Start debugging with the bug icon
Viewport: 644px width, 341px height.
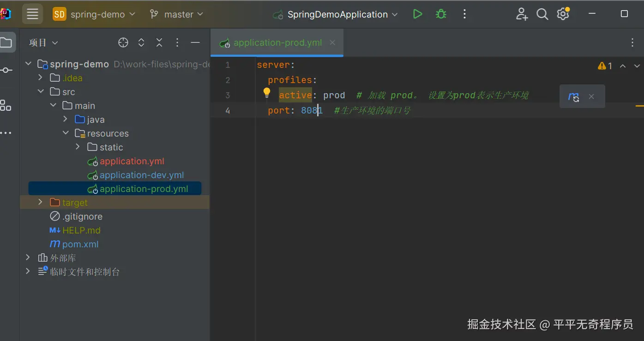coord(441,14)
